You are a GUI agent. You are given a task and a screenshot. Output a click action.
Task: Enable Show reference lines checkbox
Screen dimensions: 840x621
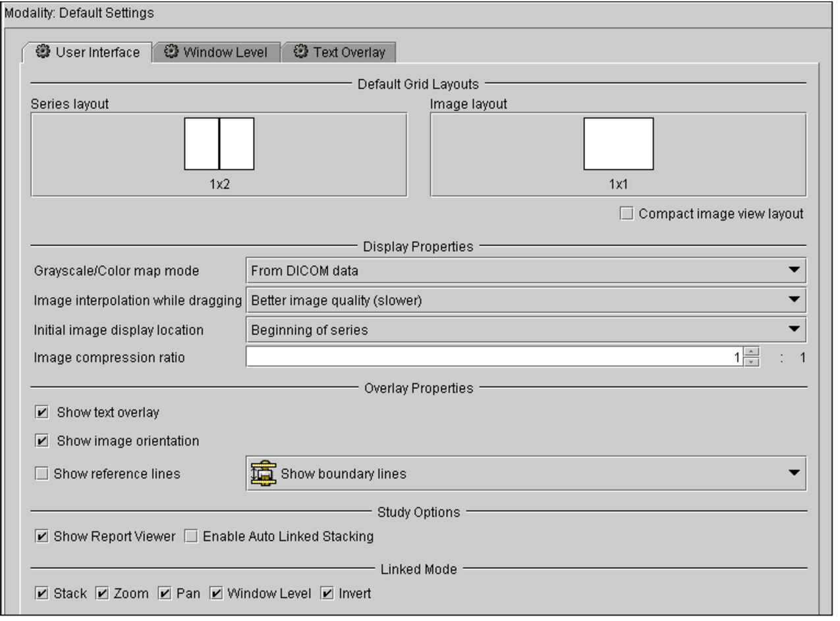point(42,473)
